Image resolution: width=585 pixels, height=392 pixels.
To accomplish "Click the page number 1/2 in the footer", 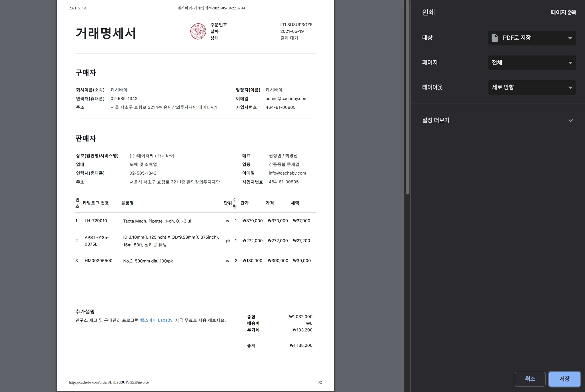I will (x=319, y=382).
